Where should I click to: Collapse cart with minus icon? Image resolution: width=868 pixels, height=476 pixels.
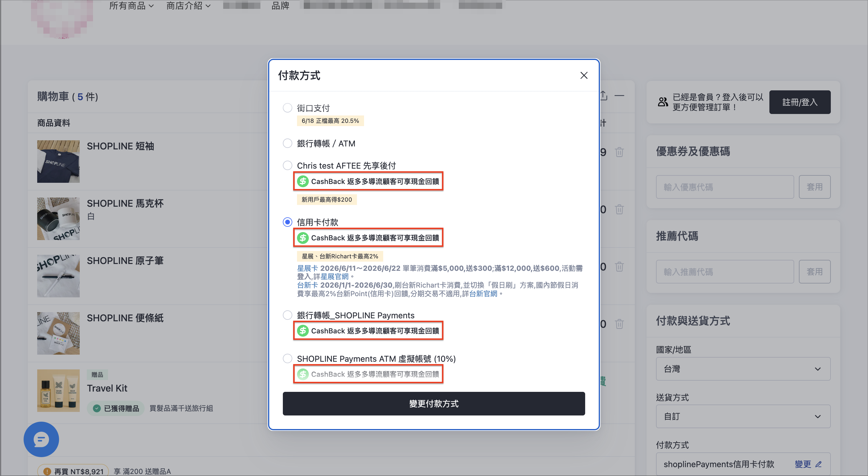pyautogui.click(x=619, y=96)
